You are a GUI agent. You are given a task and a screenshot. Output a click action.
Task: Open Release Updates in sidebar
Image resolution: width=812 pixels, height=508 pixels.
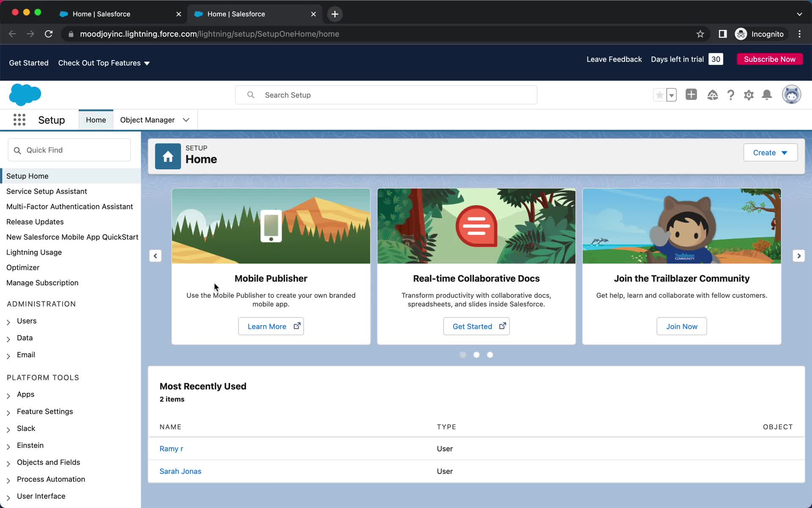(x=35, y=222)
